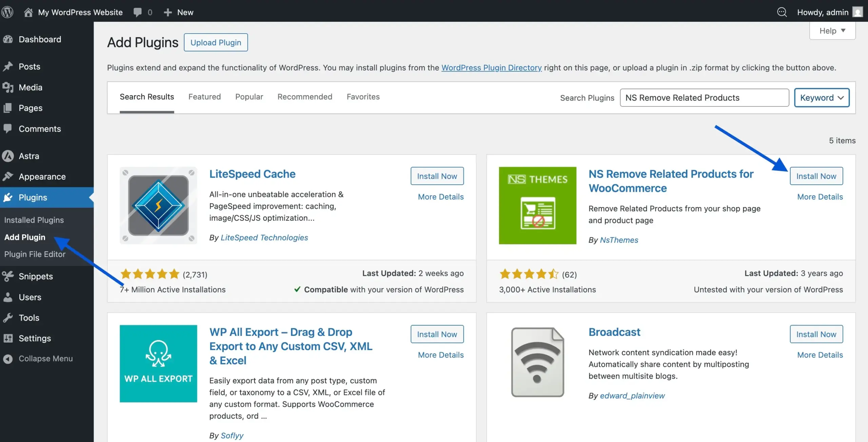The image size is (868, 442).
Task: Click the Collapse Menu arrow icon
Action: point(8,359)
